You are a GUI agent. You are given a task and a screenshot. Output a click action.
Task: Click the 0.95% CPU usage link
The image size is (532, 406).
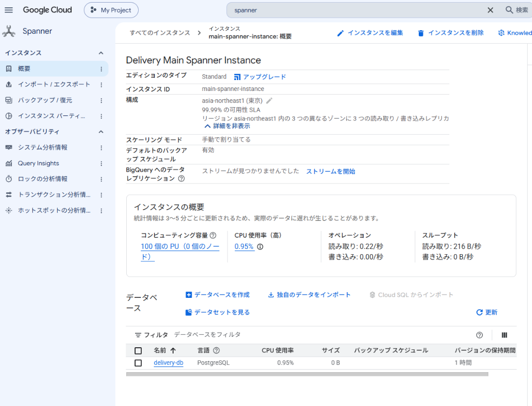coord(244,247)
